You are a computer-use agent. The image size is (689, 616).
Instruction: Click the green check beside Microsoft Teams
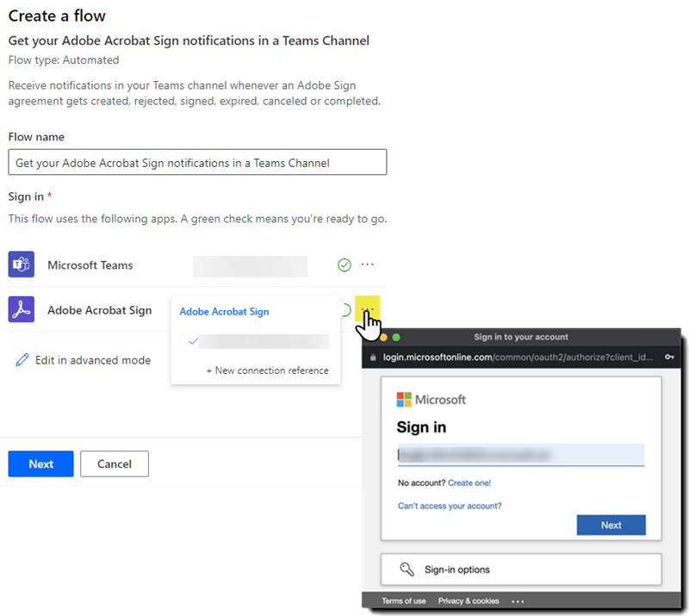point(344,266)
